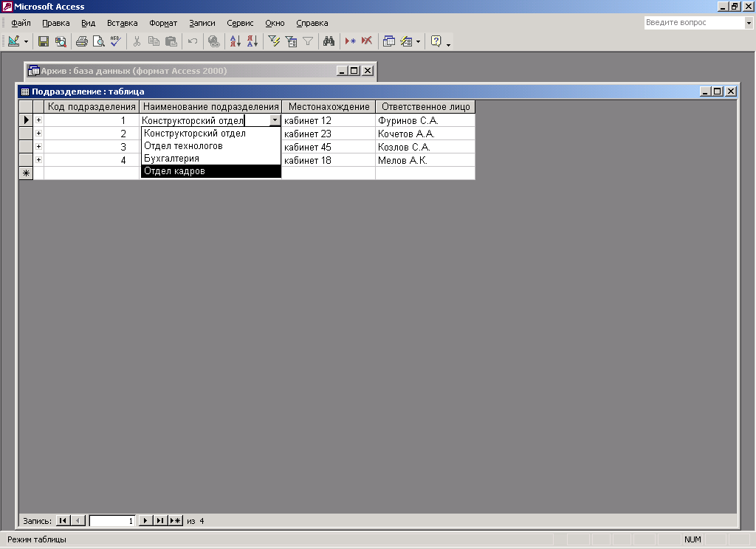Show the Database Window icon
The width and height of the screenshot is (756, 549).
(x=388, y=41)
